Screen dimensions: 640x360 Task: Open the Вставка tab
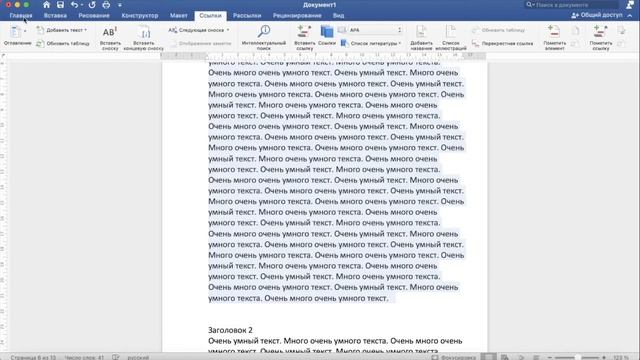[x=55, y=16]
